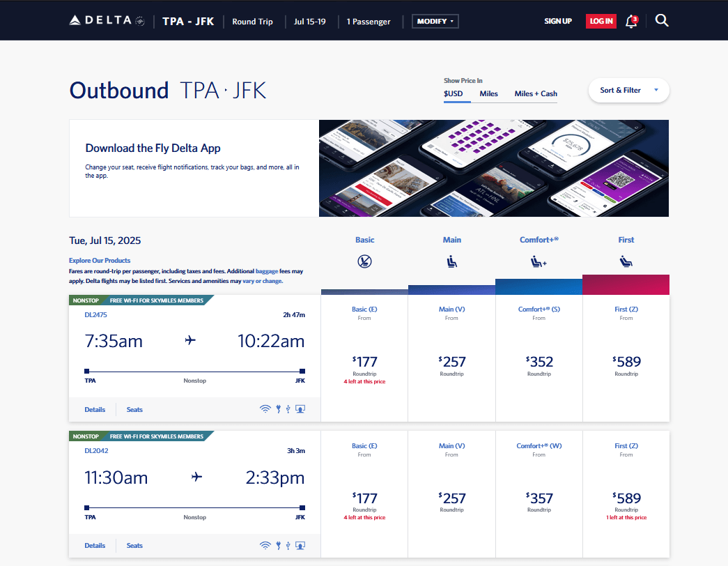Select the $USD price tab
The height and width of the screenshot is (566, 728).
click(453, 93)
